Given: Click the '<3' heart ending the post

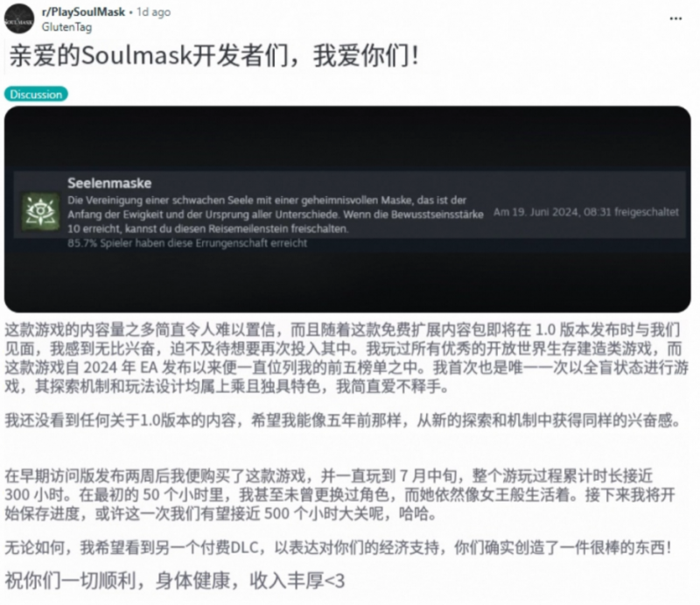Looking at the screenshot, I should pyautogui.click(x=334, y=581).
